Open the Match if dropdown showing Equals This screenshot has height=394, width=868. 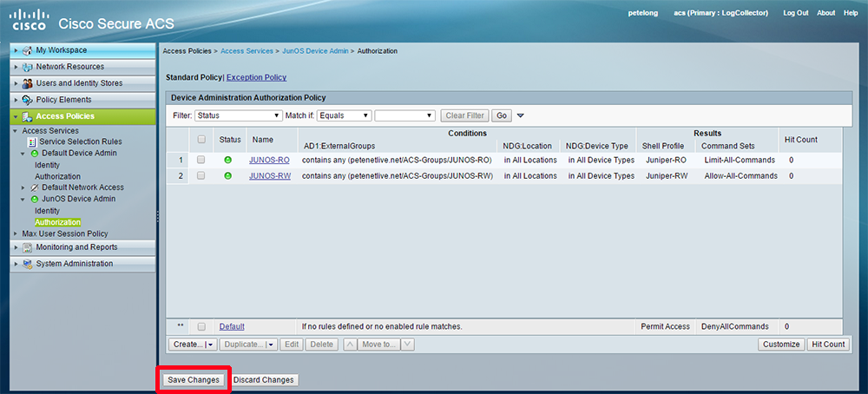pyautogui.click(x=344, y=115)
